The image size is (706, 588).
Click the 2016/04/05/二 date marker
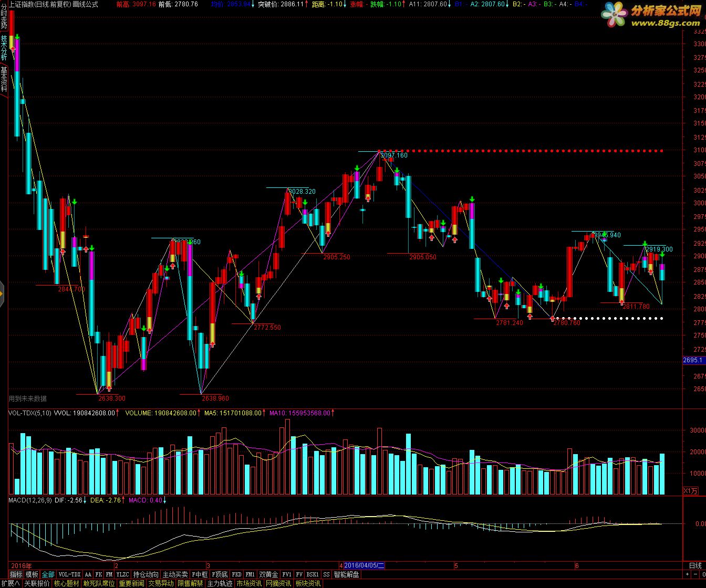click(x=365, y=565)
